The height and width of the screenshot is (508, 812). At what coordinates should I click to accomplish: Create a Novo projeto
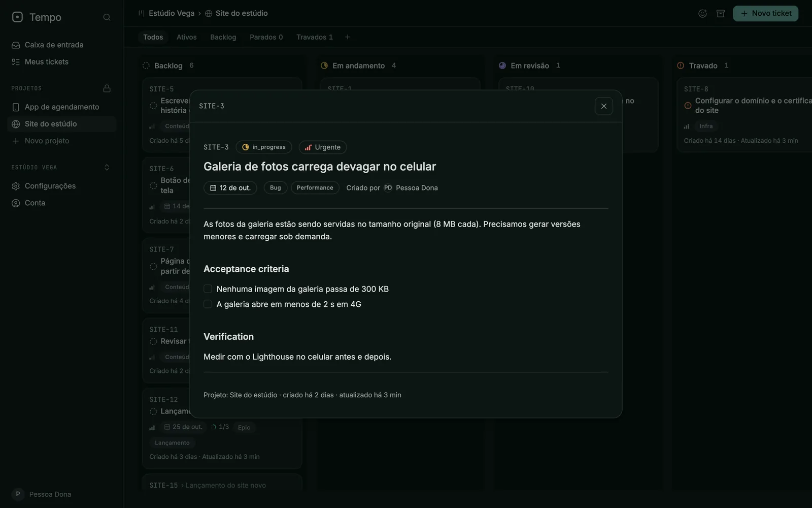tap(62, 141)
